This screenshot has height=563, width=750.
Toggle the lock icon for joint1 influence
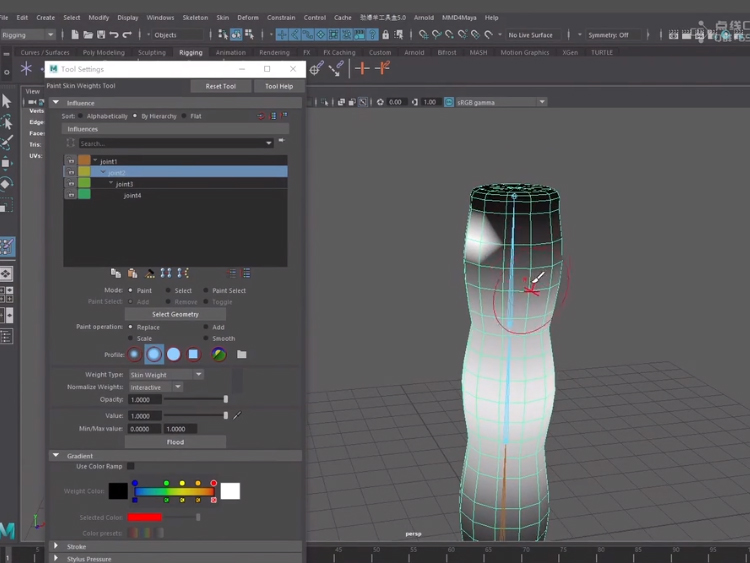click(x=71, y=161)
